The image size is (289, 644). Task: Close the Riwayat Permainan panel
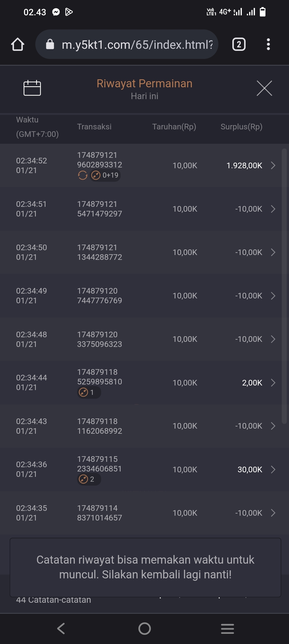point(264,88)
